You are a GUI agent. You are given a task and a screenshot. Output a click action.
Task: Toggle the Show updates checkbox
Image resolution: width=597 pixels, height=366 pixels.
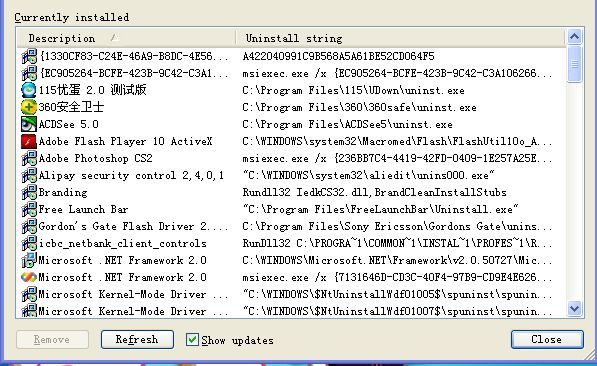click(192, 339)
